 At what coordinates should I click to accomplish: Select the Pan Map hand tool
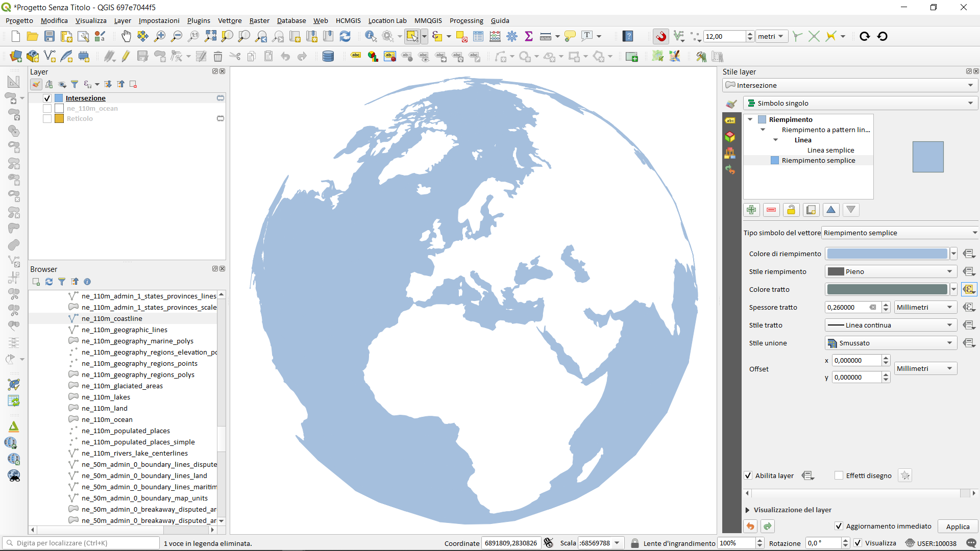pos(126,36)
